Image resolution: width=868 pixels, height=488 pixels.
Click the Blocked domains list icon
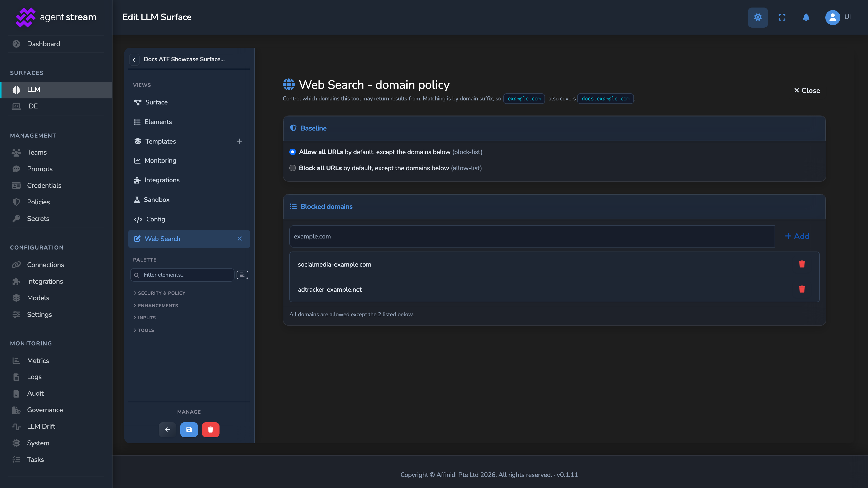[293, 206]
